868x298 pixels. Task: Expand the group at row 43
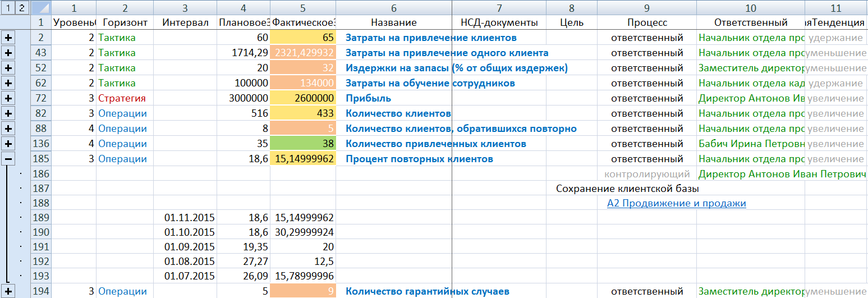8,53
